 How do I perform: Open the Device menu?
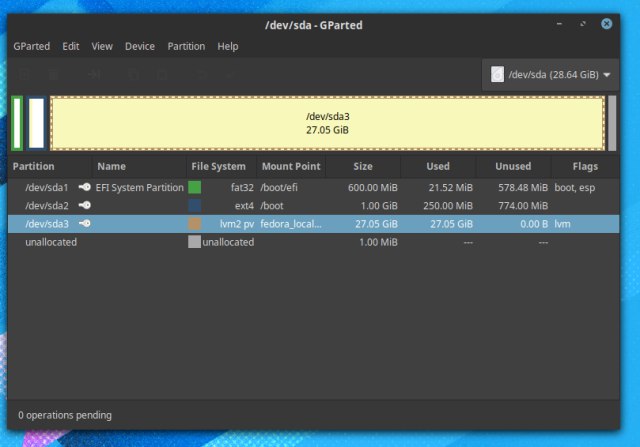pos(140,46)
